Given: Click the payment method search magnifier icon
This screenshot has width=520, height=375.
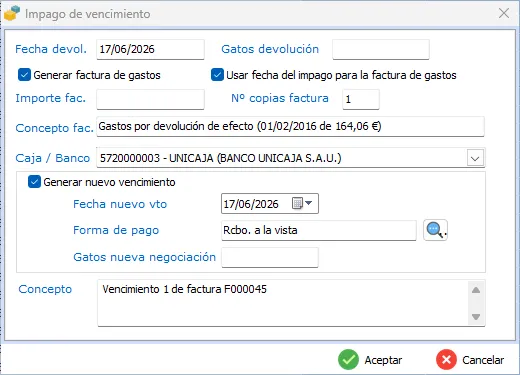Looking at the screenshot, I should click(435, 230).
